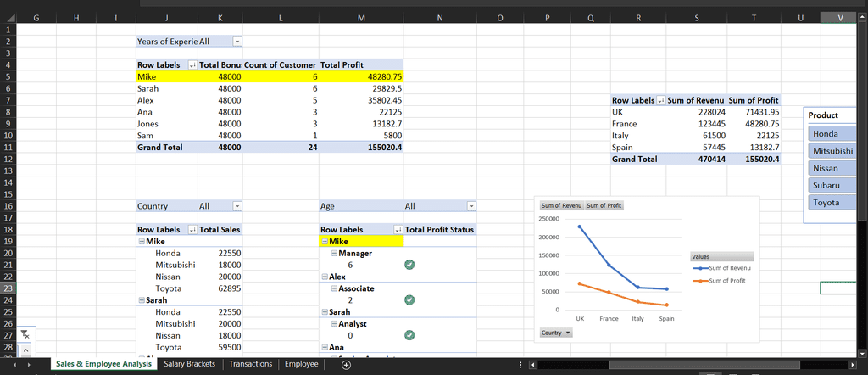Open the Years of Experience filter dropdown
Image resolution: width=868 pixels, height=375 pixels.
click(237, 42)
